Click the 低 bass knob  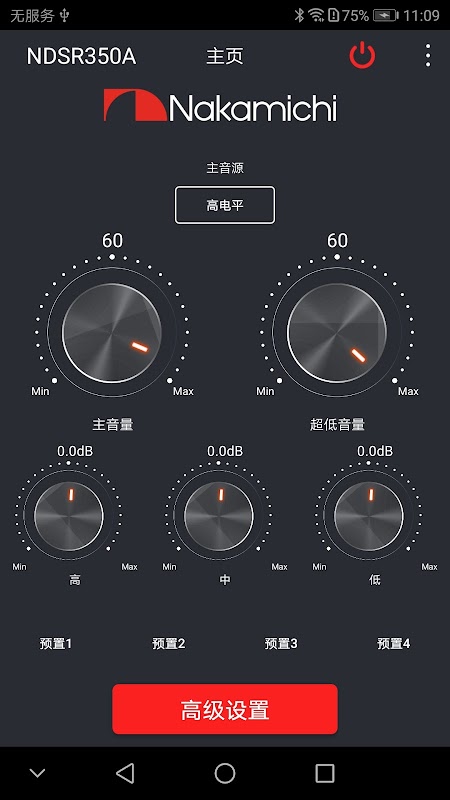(369, 516)
